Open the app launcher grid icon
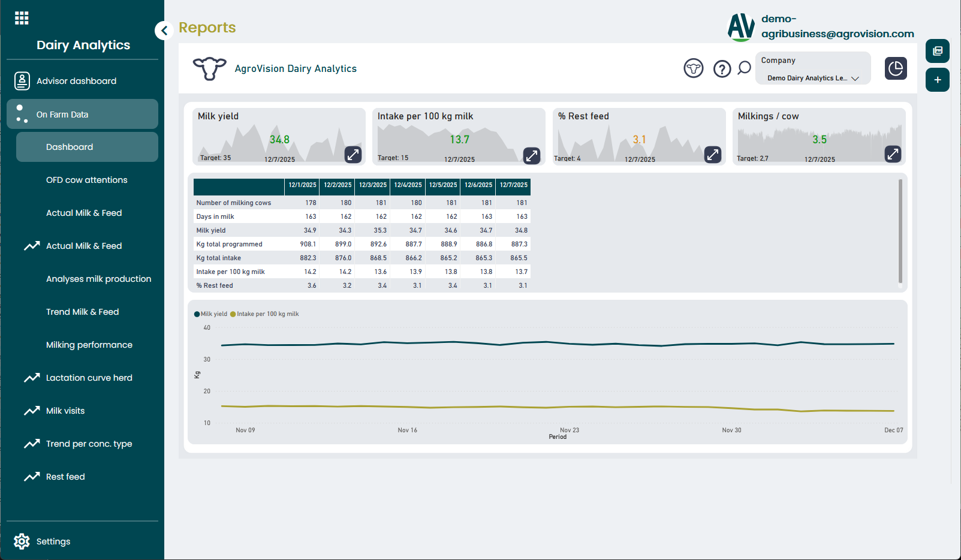The width and height of the screenshot is (961, 560). pyautogui.click(x=22, y=18)
